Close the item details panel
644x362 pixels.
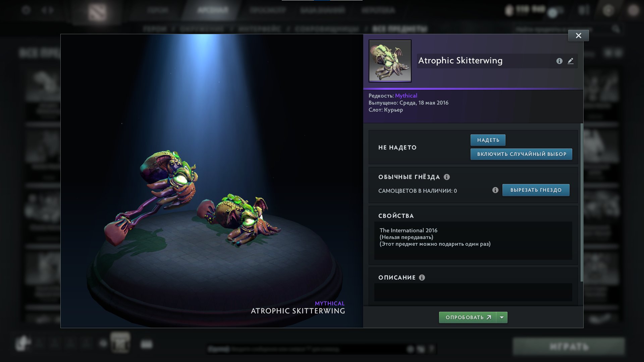tap(578, 36)
